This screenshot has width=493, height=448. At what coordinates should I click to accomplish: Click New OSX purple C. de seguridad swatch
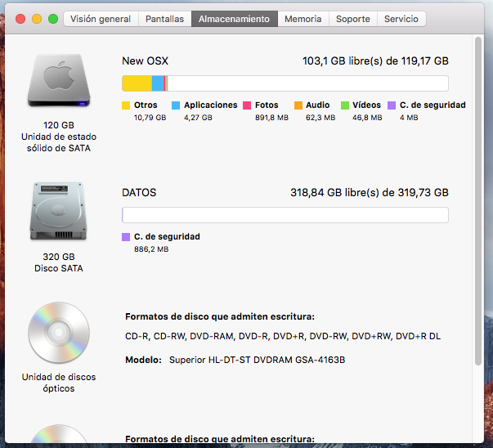392,105
